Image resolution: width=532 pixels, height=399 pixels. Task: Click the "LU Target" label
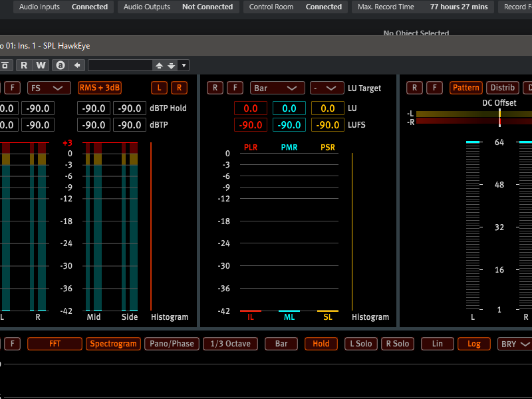(364, 88)
